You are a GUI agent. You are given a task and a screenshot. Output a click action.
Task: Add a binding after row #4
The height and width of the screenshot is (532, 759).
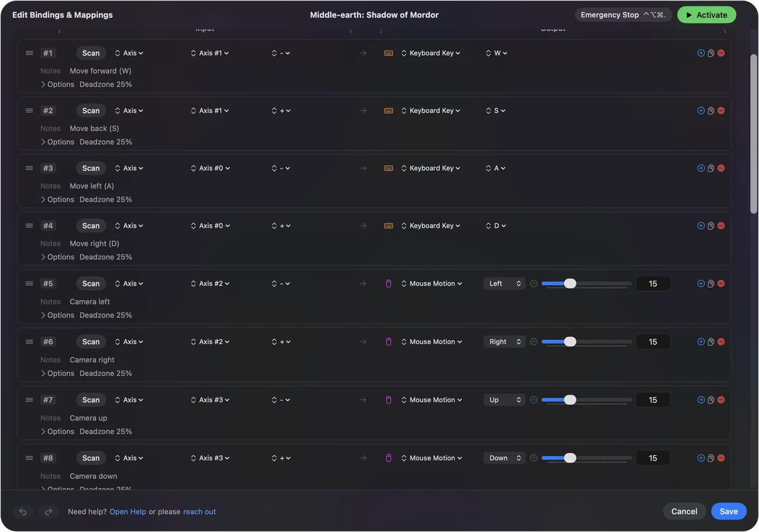click(x=701, y=226)
